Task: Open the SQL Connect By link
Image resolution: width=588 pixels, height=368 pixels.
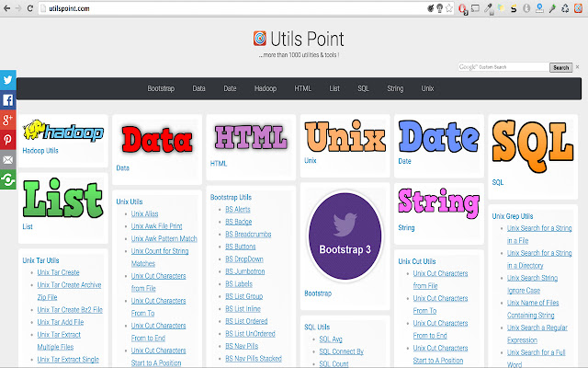Action: point(342,351)
